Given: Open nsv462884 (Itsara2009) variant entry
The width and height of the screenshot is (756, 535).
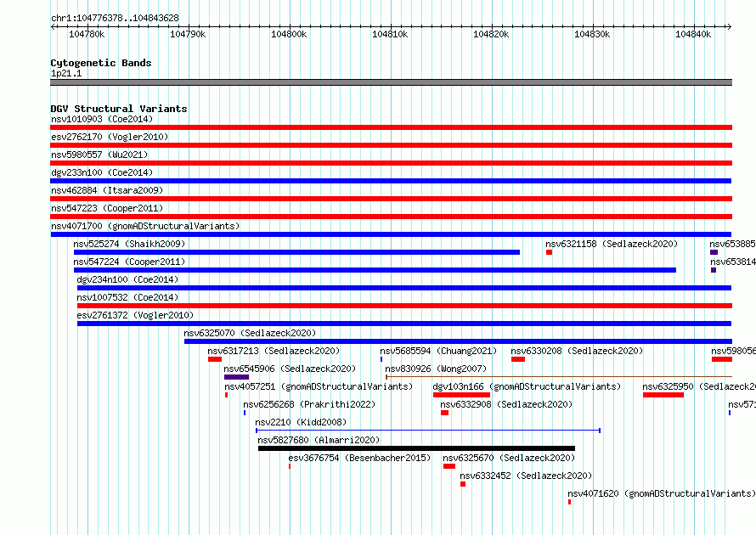Looking at the screenshot, I should (x=107, y=190).
